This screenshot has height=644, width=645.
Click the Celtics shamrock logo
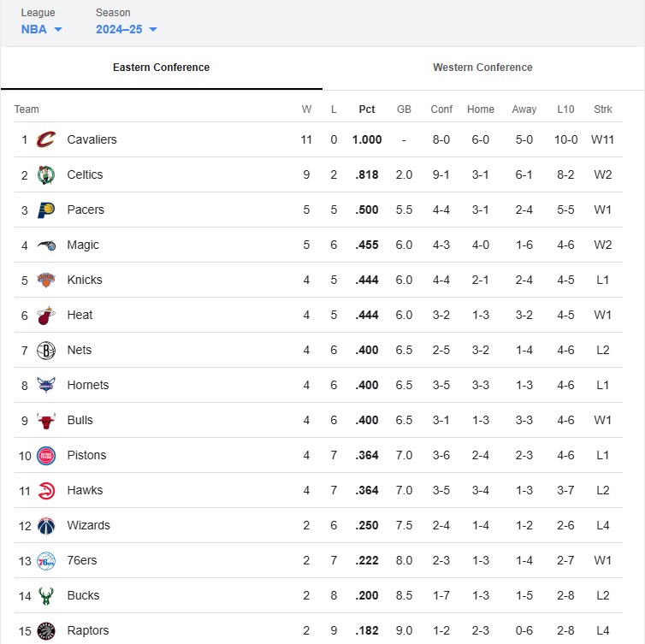[46, 174]
